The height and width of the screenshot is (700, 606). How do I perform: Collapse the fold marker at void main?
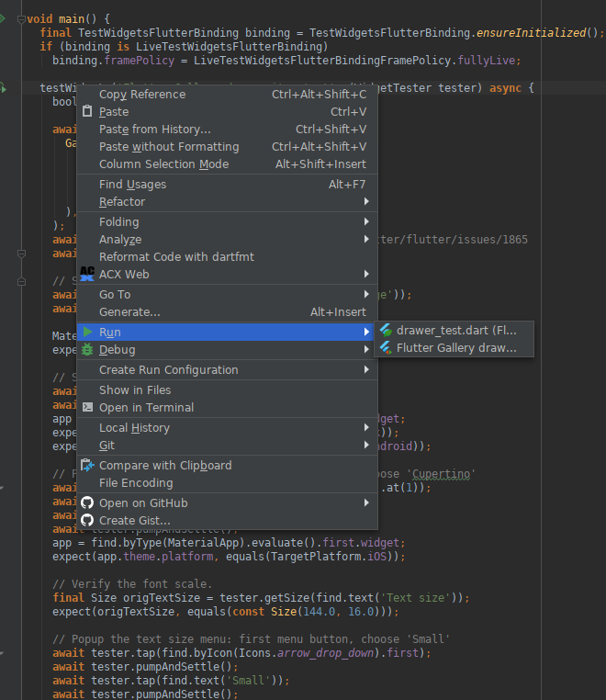tap(21, 19)
